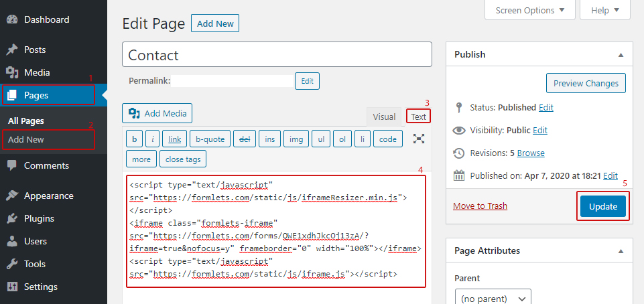Collapse the Publish panel
This screenshot has height=304, width=644.
621,54
